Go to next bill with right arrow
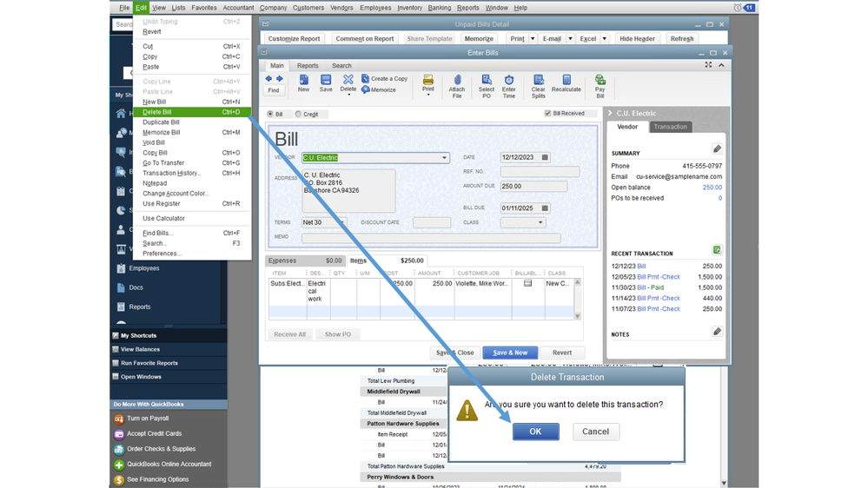The width and height of the screenshot is (868, 488). point(280,78)
